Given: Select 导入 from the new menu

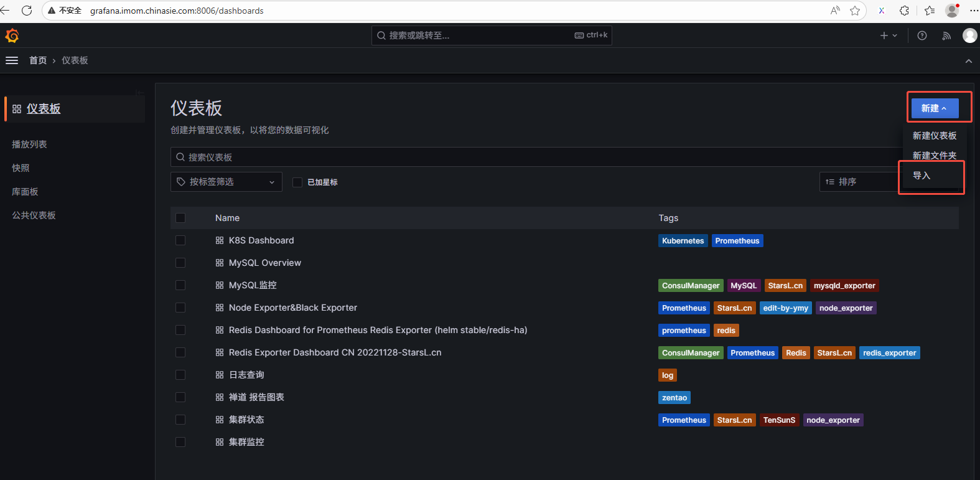Looking at the screenshot, I should [x=922, y=176].
